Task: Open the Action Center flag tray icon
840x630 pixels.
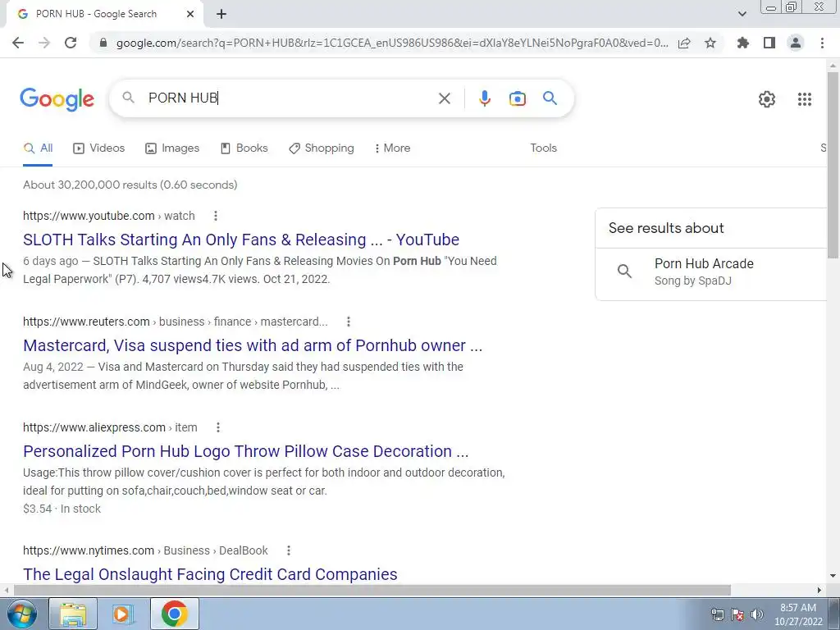Action: tap(737, 614)
